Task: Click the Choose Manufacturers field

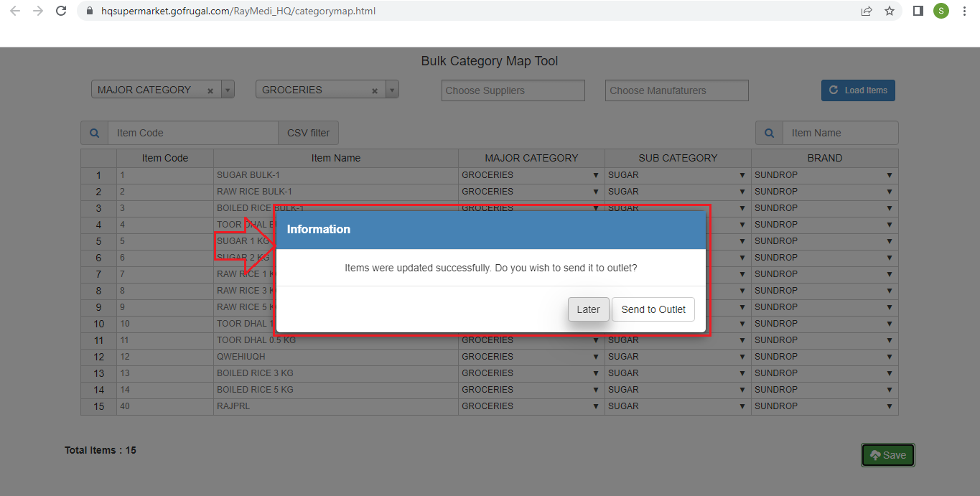Action: click(x=677, y=90)
